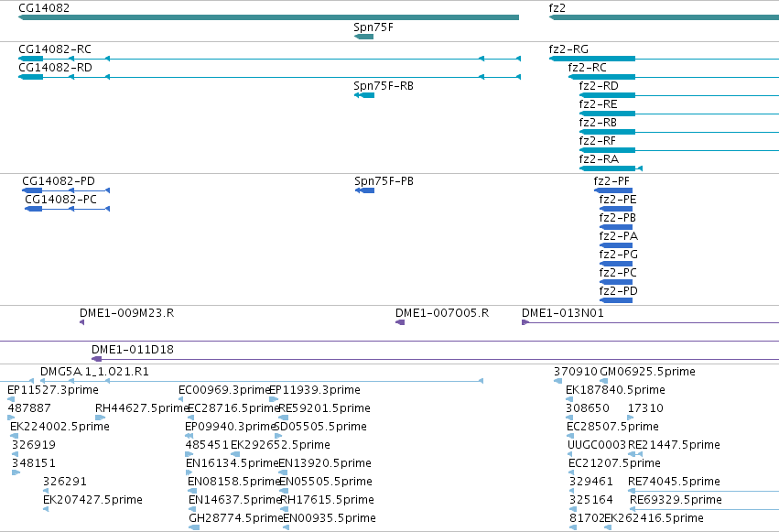Select EST RE21447.5prime
The height and width of the screenshot is (532, 779).
635,454
